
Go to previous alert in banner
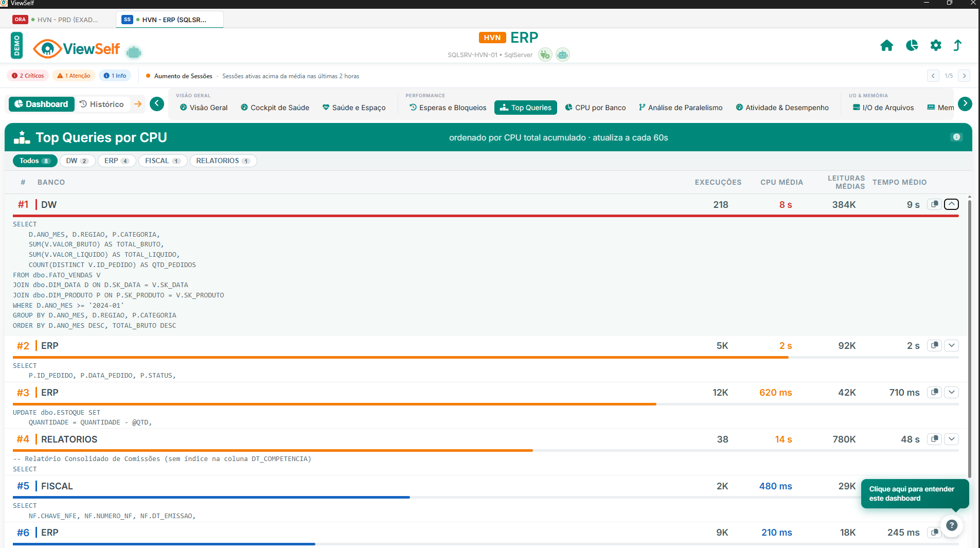pos(933,76)
